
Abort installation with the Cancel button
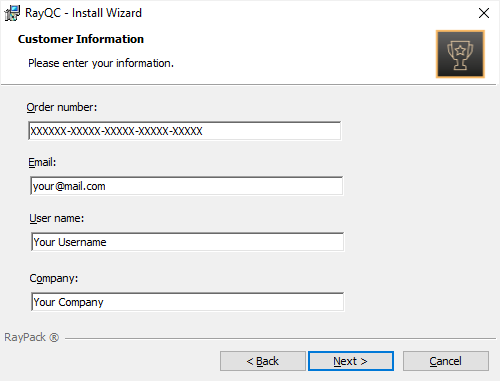tap(446, 361)
